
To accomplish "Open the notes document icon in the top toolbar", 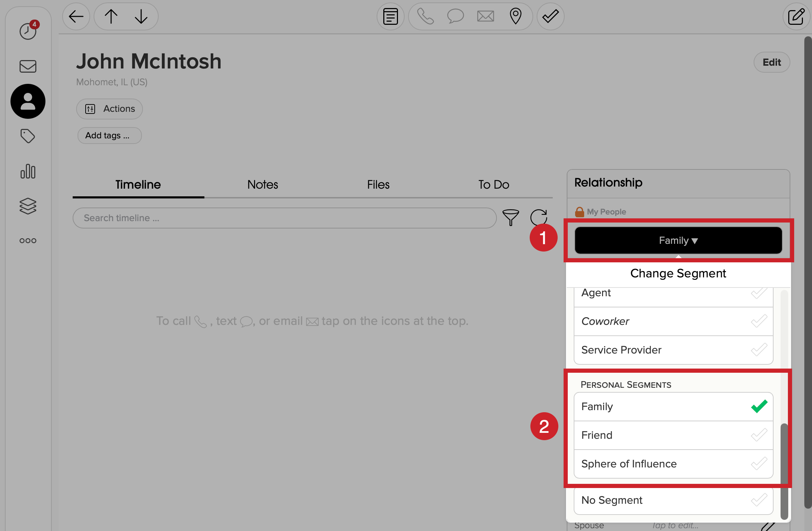I will 390,16.
